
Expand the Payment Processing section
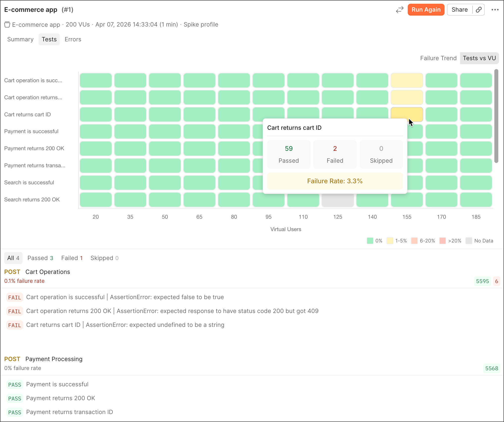(x=53, y=359)
